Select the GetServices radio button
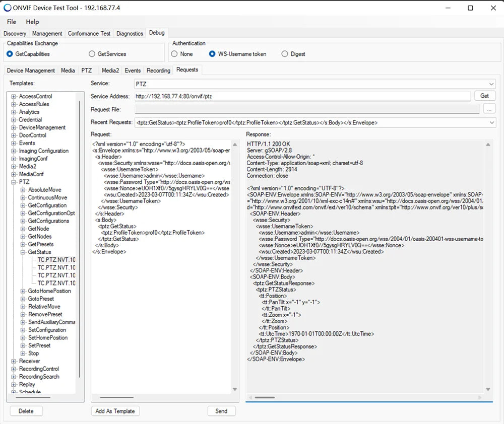This screenshot has height=424, width=504. tap(92, 54)
